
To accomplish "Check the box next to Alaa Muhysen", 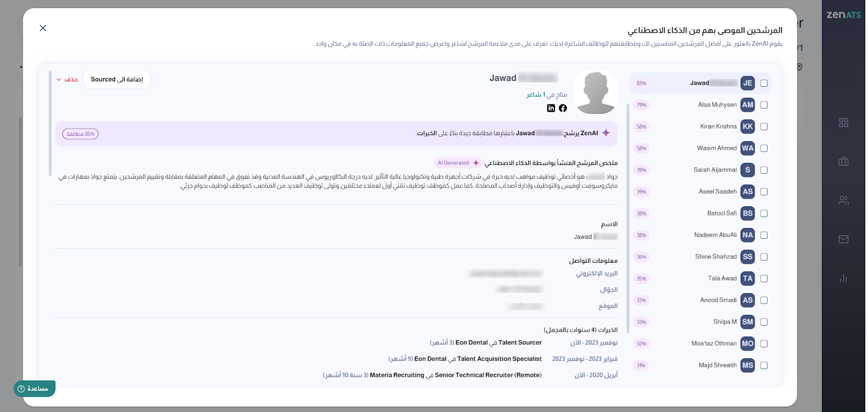I will 764,105.
